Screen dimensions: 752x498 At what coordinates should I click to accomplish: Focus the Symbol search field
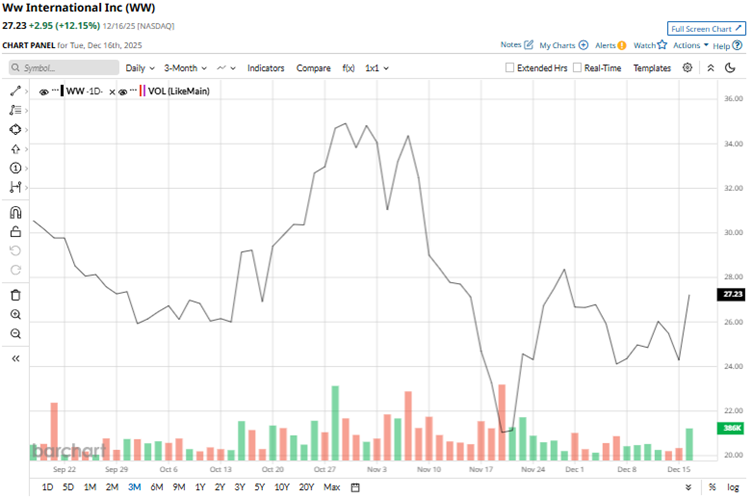(x=64, y=68)
